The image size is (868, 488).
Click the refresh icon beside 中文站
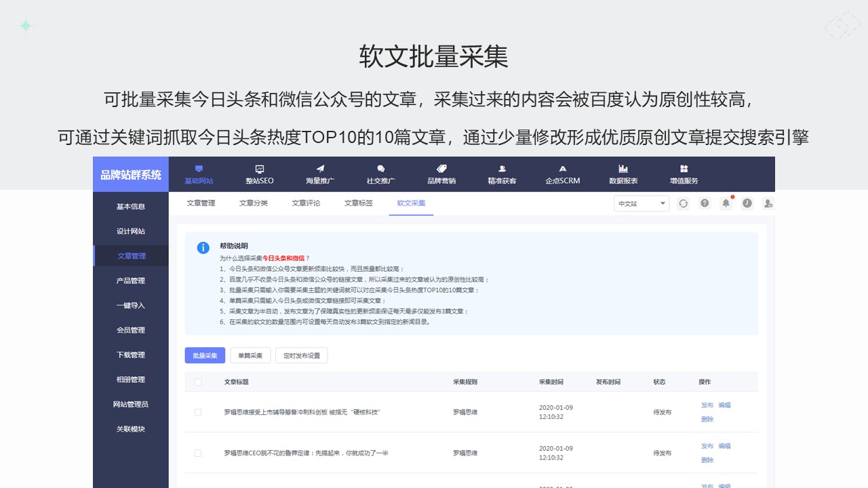683,203
